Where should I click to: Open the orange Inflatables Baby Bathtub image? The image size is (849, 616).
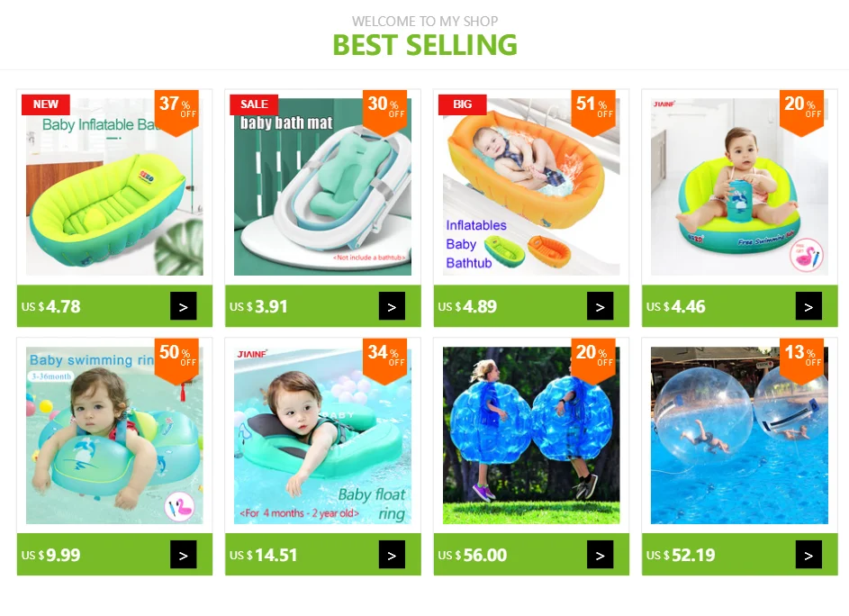click(531, 186)
